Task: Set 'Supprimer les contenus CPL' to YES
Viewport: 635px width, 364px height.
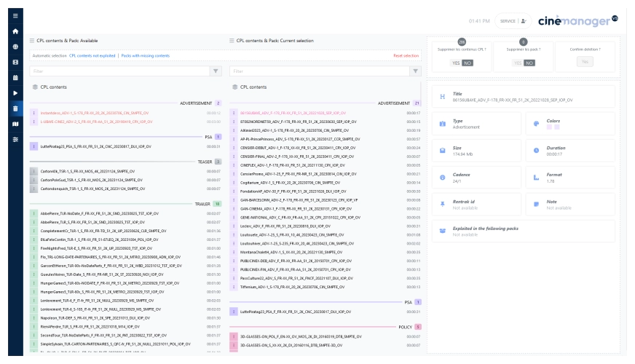Action: tap(456, 63)
